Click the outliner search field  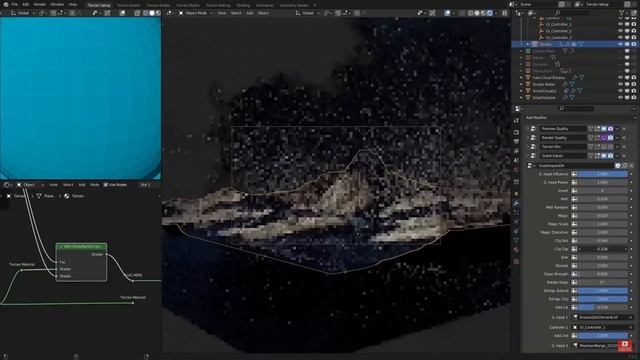coord(571,13)
